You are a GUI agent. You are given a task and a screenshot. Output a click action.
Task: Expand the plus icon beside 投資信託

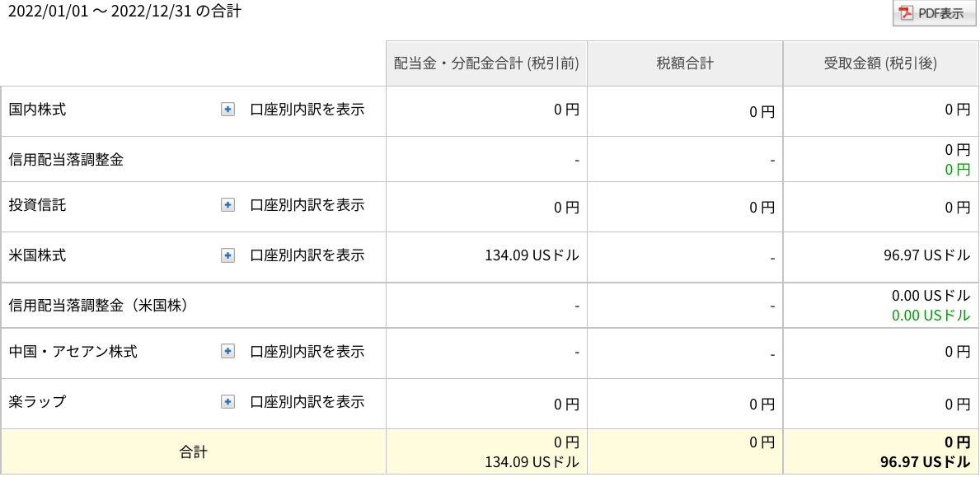[x=228, y=204]
